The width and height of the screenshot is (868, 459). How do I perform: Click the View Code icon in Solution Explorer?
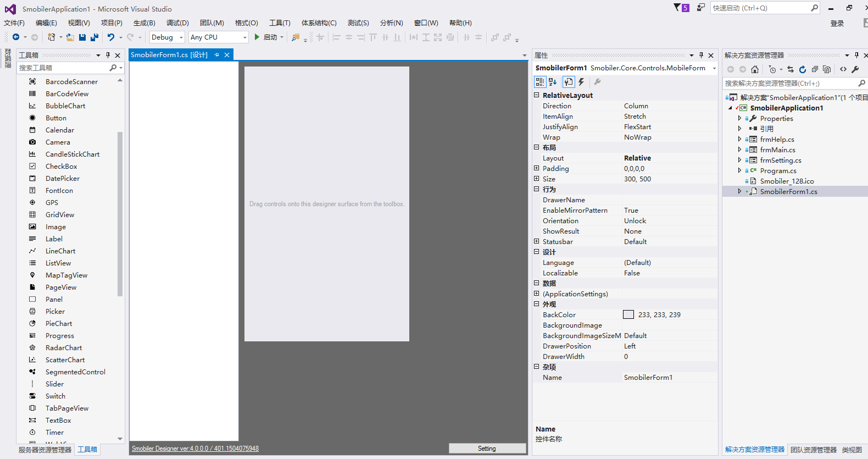[x=843, y=69]
